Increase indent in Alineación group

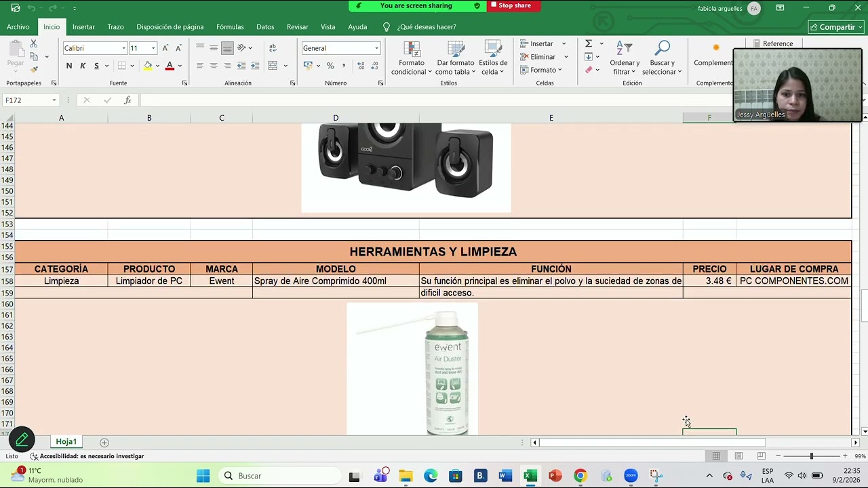255,66
